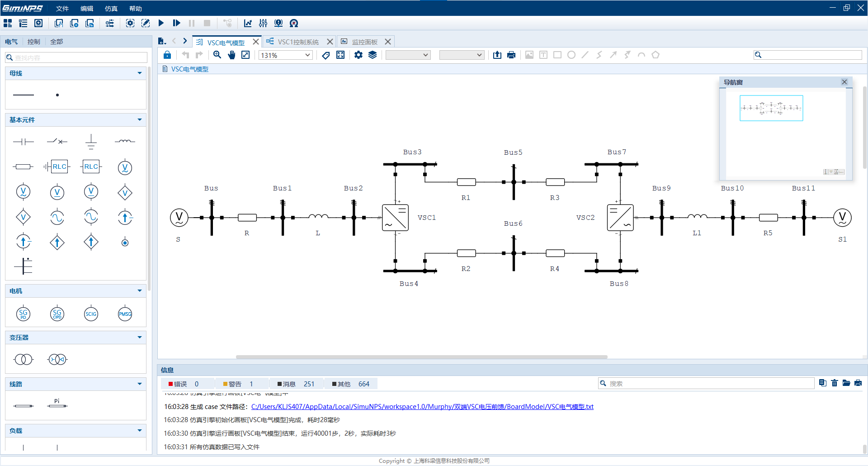Select the hand pan tool

point(231,55)
